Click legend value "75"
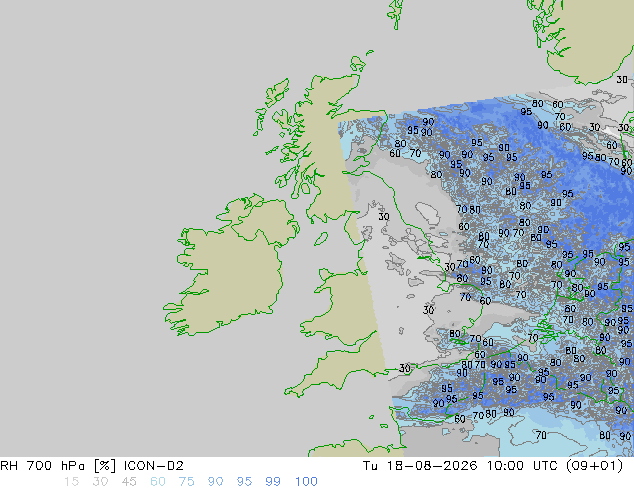The image size is (634, 490). tap(186, 482)
